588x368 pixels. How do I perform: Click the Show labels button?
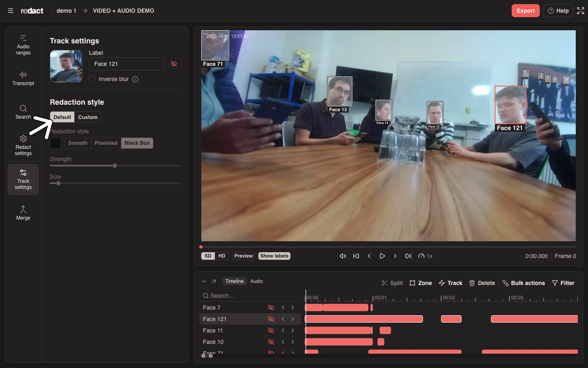point(274,256)
